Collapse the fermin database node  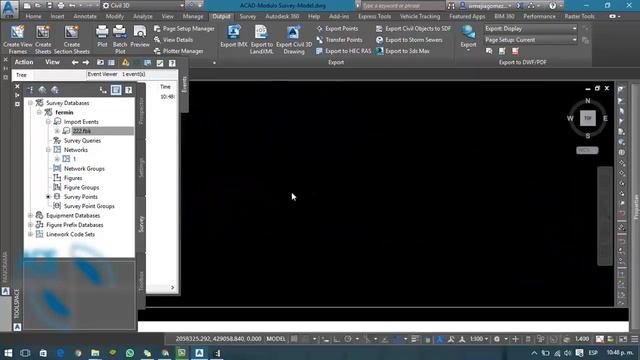click(39, 112)
